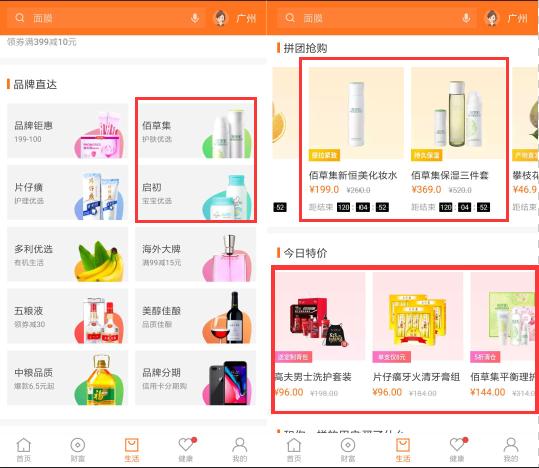Open 启初 宝宝优选 brand card
This screenshot has width=539, height=468.
tap(196, 193)
